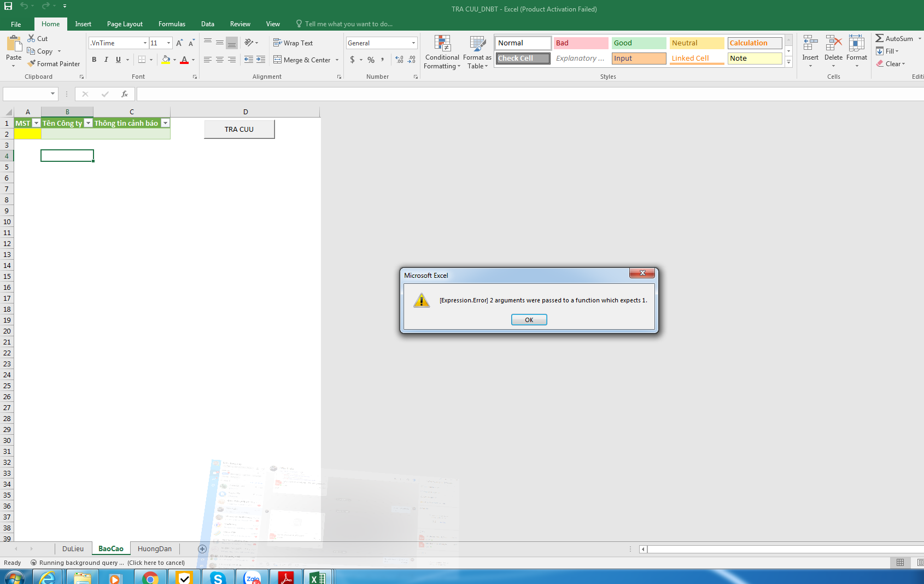
Task: Launch Google Chrome from the taskbar
Action: click(150, 577)
